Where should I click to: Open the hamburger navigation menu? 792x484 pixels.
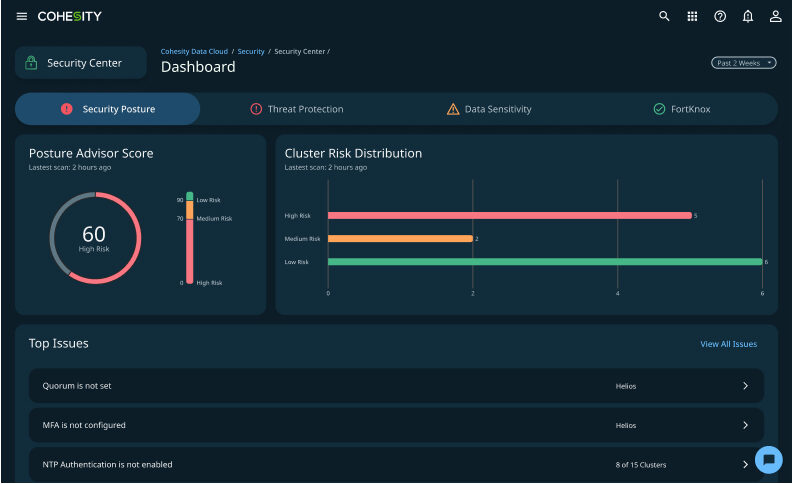[22, 16]
